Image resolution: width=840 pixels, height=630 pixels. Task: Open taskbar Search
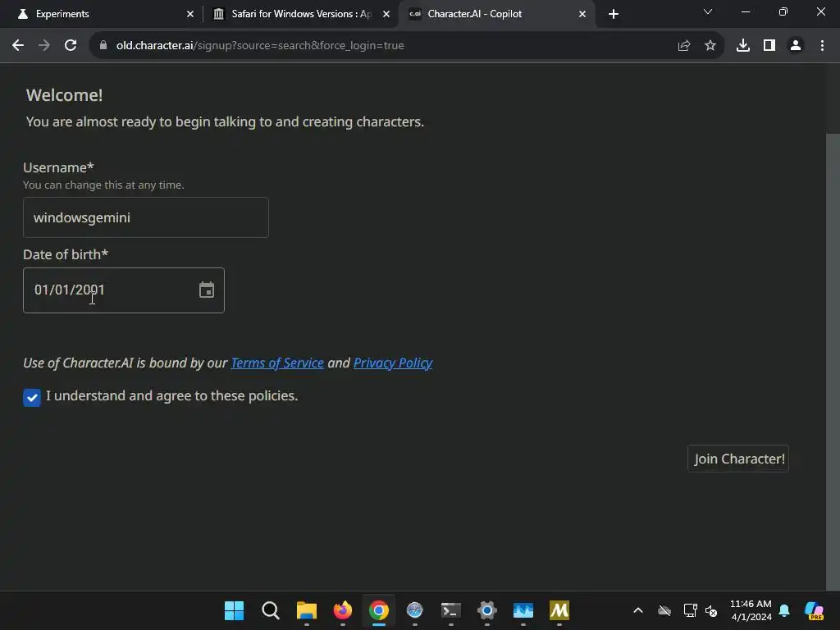pos(271,610)
